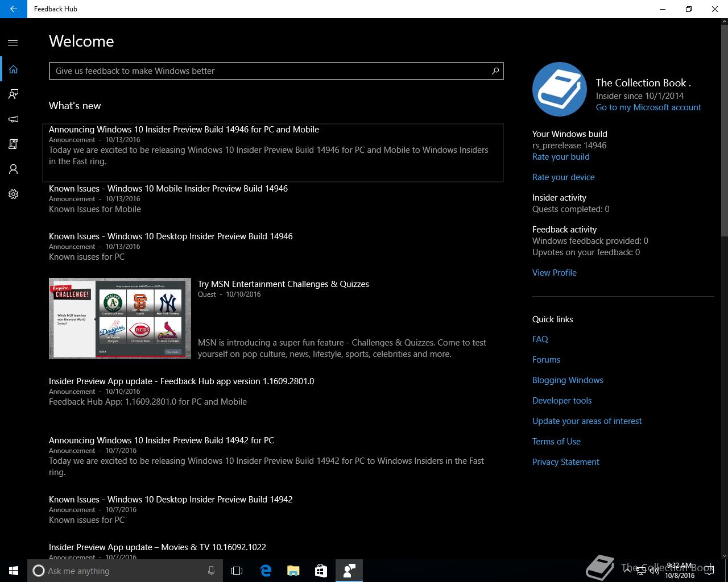Open the 'Developer tools' link
Screen dimensions: 728x582
click(x=562, y=401)
